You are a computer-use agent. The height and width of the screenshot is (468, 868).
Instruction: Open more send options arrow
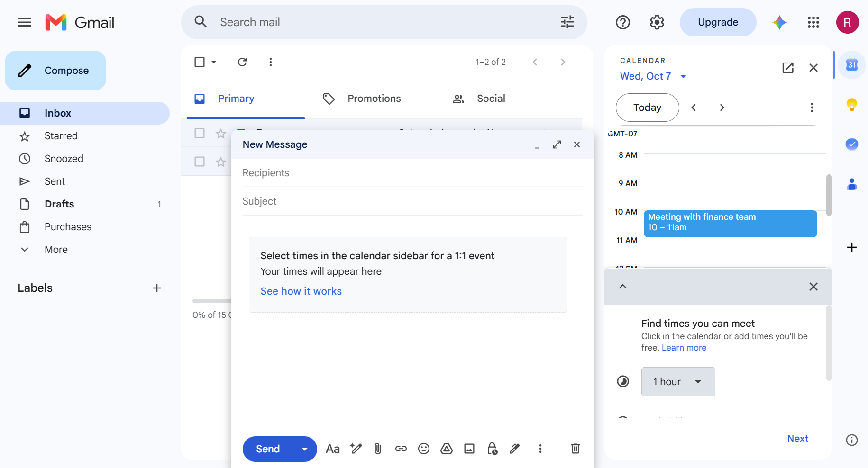pyautogui.click(x=305, y=449)
